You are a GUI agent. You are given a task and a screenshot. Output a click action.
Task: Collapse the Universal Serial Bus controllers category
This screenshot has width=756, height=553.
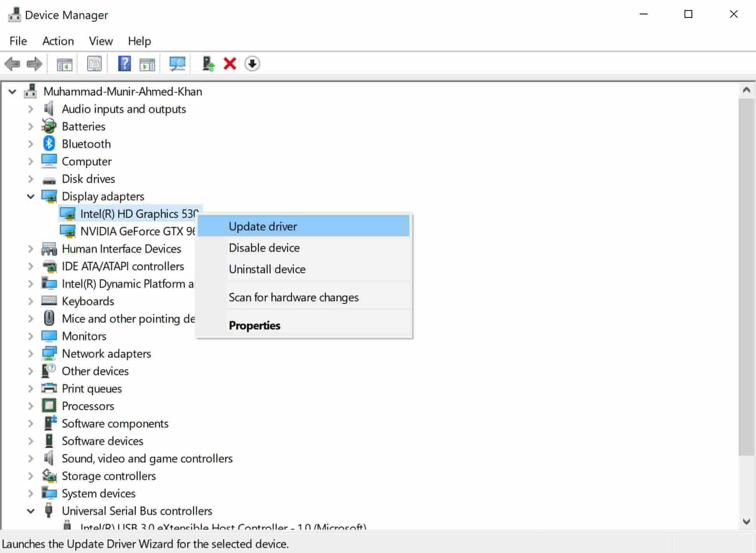[x=31, y=511]
